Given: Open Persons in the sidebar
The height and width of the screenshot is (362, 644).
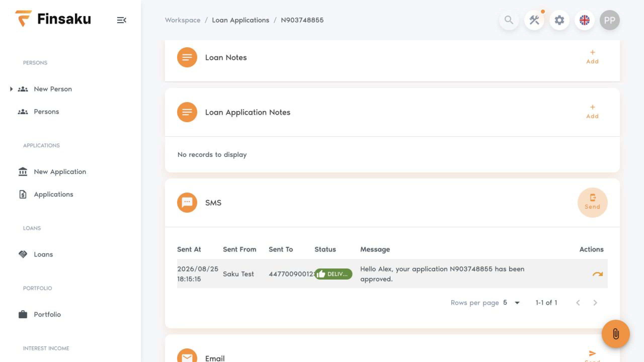Looking at the screenshot, I should tap(46, 112).
